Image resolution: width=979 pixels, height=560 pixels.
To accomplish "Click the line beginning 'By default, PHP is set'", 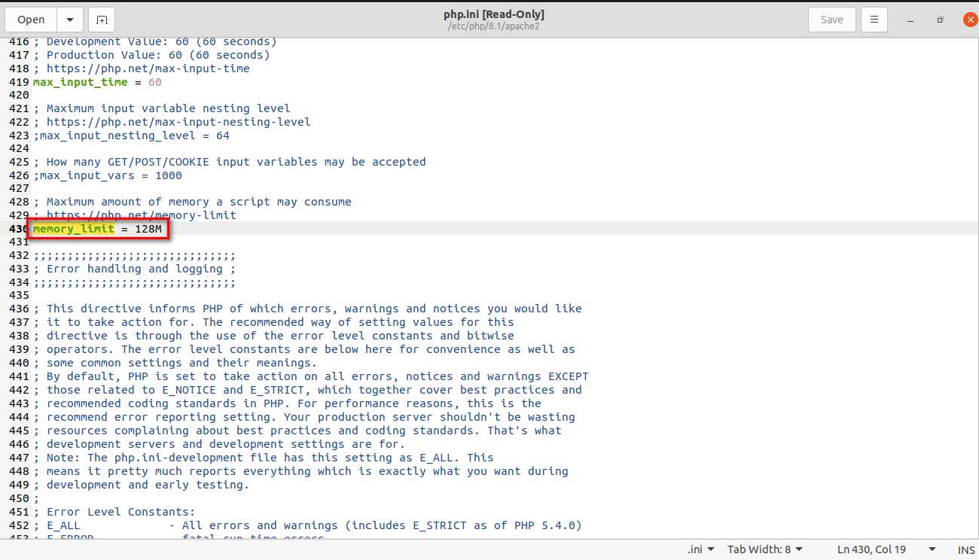I will coord(310,376).
